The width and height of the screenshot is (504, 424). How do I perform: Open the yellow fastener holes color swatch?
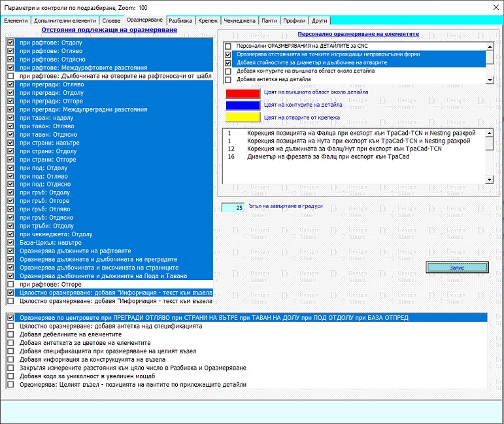(x=243, y=117)
